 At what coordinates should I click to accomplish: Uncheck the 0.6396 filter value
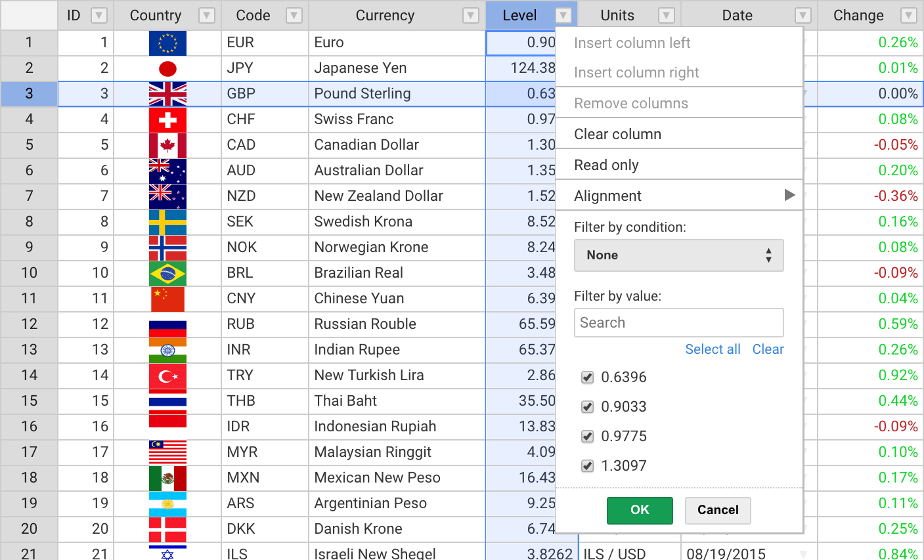pos(588,377)
